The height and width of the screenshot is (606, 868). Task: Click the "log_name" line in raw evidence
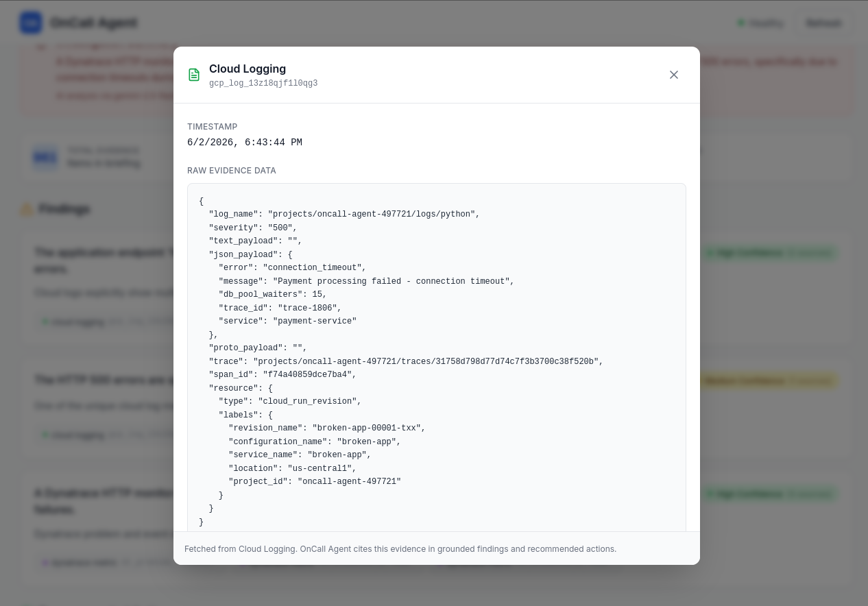click(344, 215)
